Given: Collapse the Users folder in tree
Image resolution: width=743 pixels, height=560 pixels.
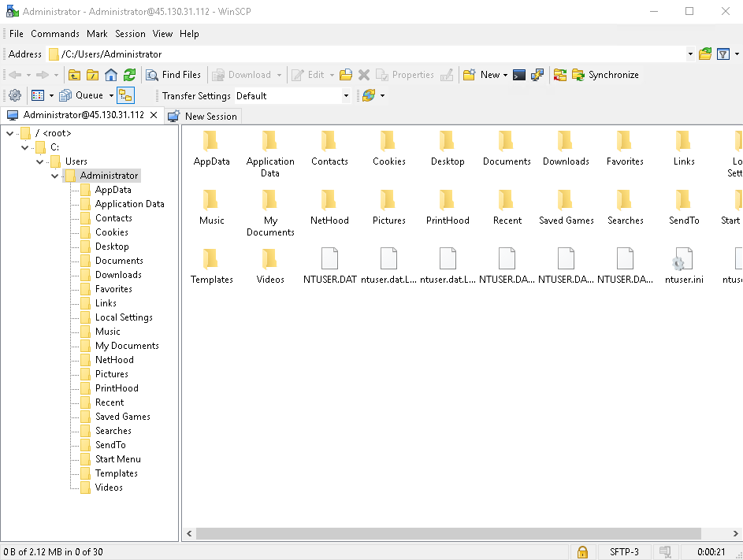Looking at the screenshot, I should pos(40,161).
